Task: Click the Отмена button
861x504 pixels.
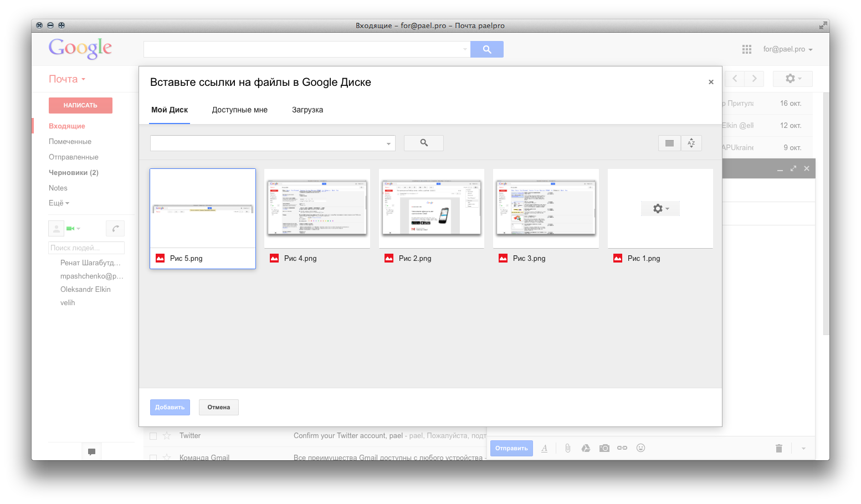Action: (218, 407)
